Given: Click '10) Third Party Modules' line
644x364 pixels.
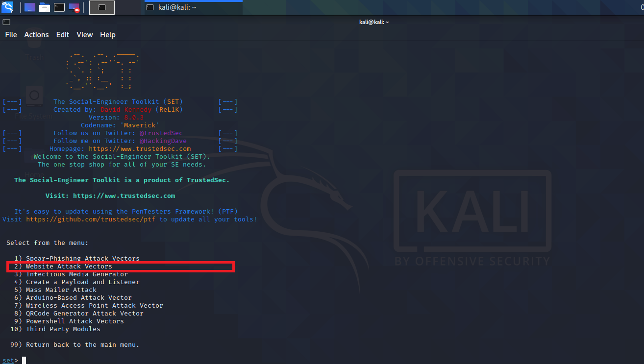Looking at the screenshot, I should click(55, 329).
